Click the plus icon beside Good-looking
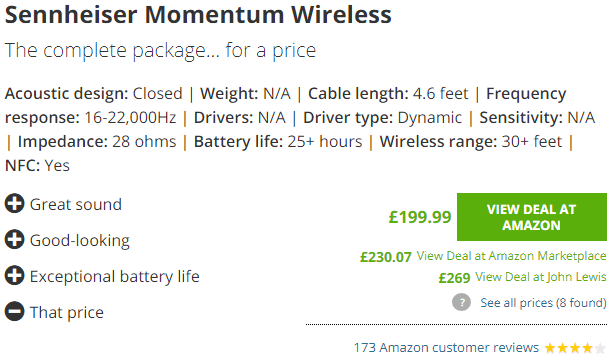The image size is (613, 363). (x=14, y=240)
